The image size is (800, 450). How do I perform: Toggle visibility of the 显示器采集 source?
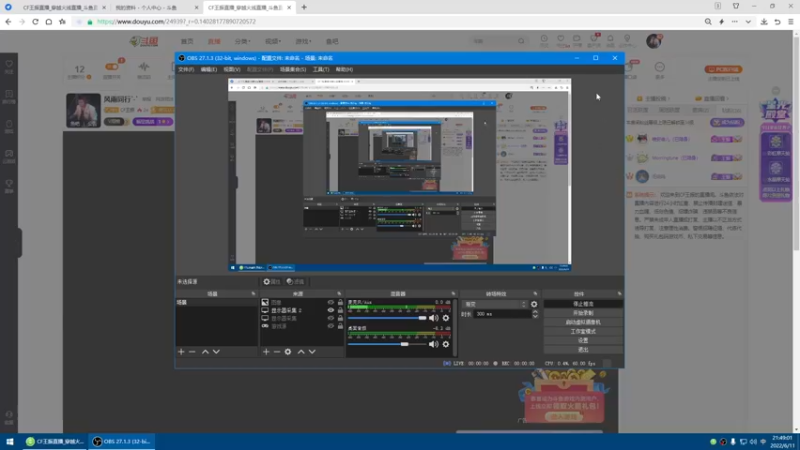point(331,318)
